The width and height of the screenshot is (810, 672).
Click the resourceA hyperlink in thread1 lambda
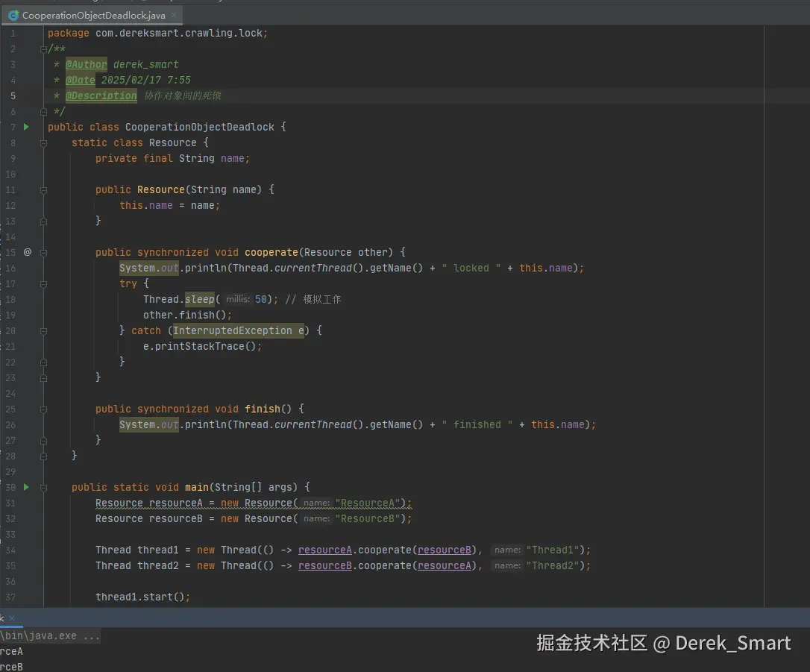click(324, 550)
